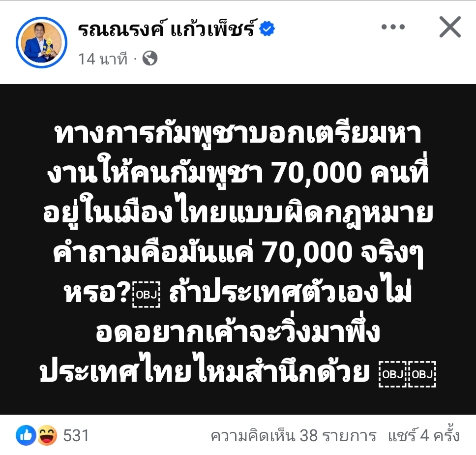
Task: Click the opening line ทางการกัมพูชาบอกเตรียมหา
Action: [238, 134]
